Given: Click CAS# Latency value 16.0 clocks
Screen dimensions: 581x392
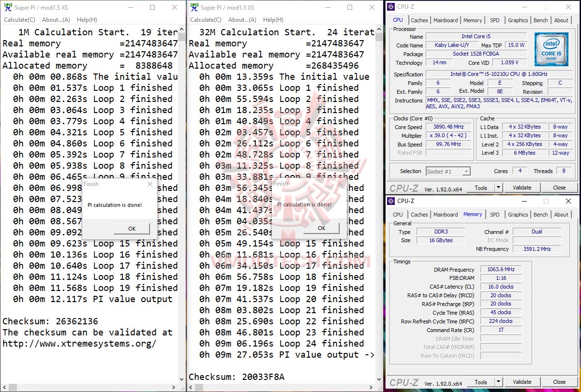Looking at the screenshot, I should [x=501, y=287].
